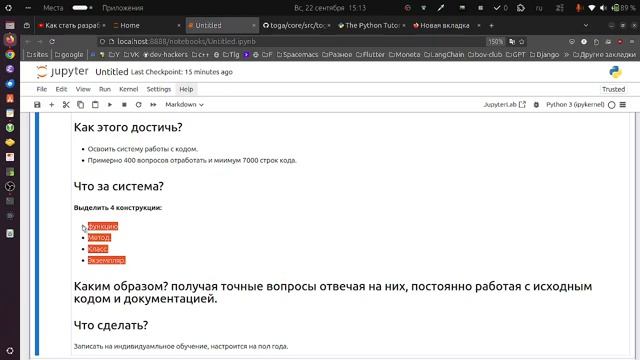
Task: Open the 'Места' top panel menu
Action: (53, 8)
